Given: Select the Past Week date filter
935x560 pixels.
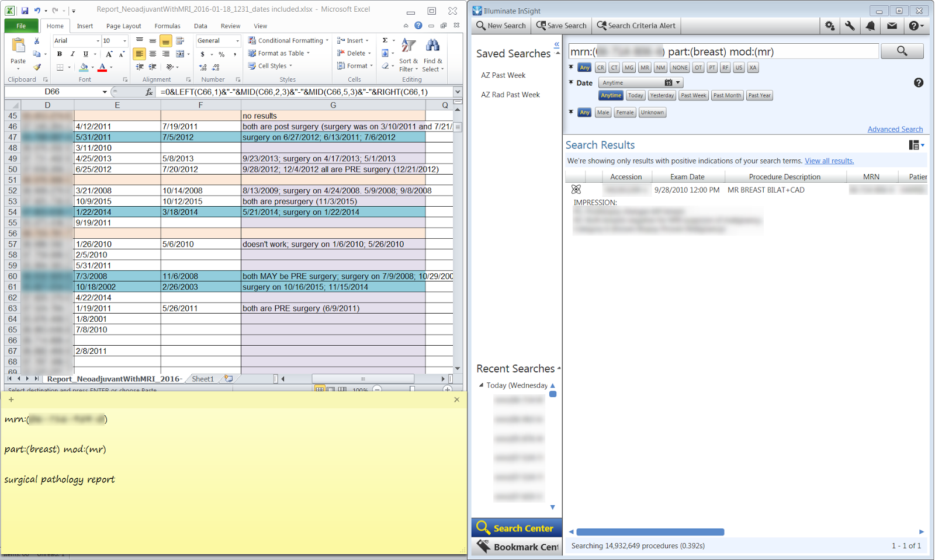Looking at the screenshot, I should tap(694, 96).
